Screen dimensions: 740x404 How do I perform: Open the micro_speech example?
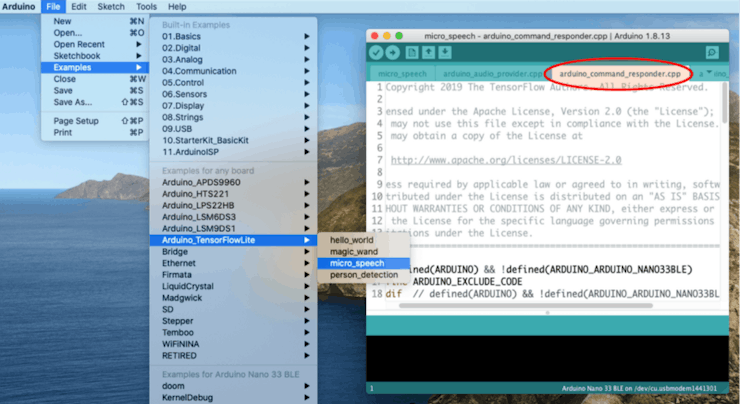363,263
